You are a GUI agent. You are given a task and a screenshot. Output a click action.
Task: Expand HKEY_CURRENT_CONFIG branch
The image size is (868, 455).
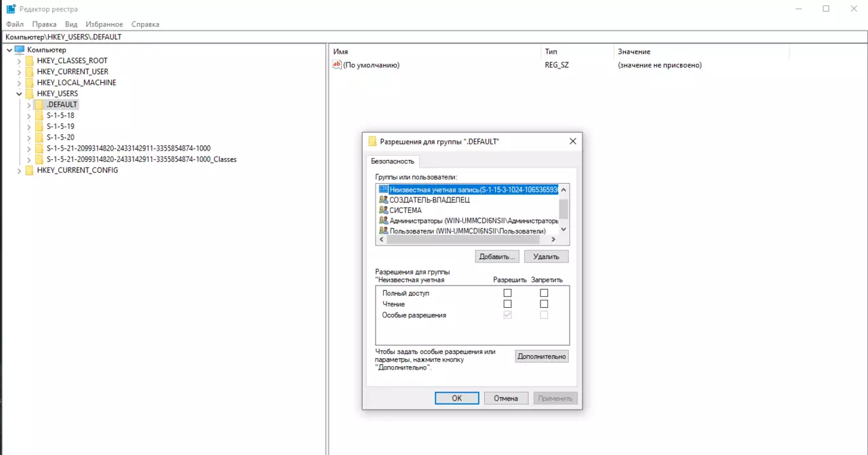(19, 171)
